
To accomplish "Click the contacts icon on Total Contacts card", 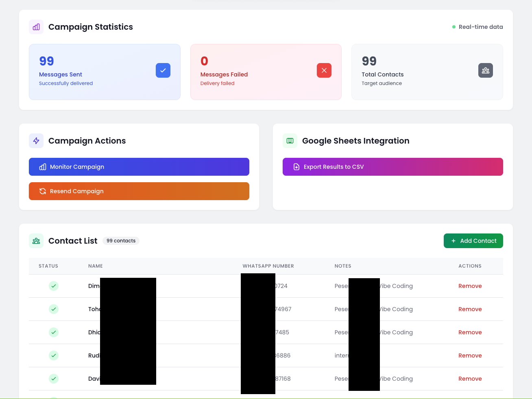I will (x=486, y=70).
